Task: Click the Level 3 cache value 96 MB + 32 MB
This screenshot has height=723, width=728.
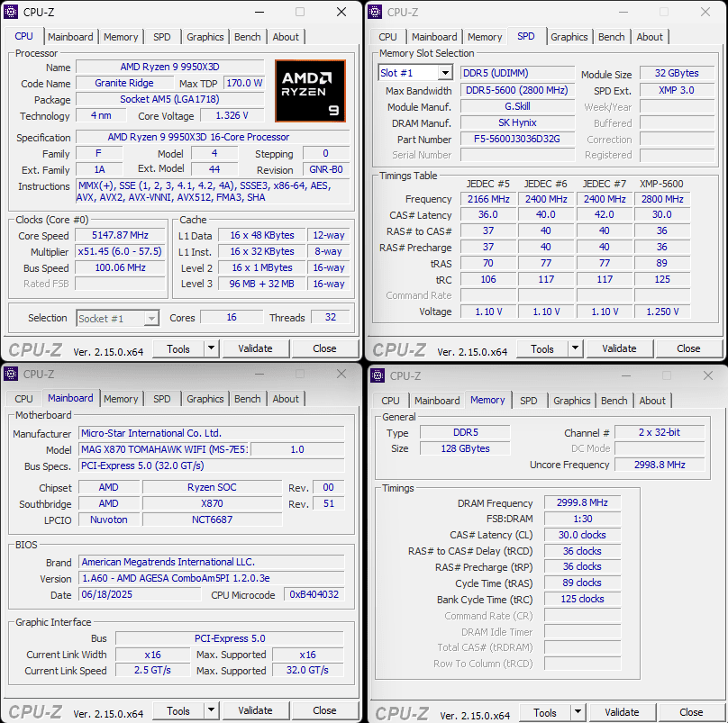Action: tap(262, 284)
